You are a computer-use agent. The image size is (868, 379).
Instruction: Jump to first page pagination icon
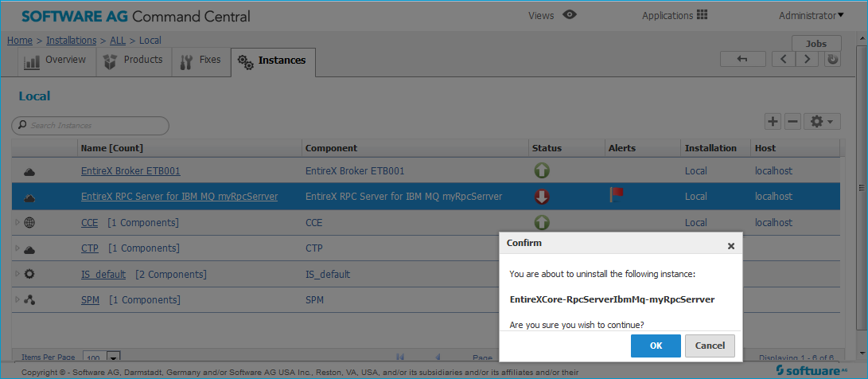coord(400,357)
